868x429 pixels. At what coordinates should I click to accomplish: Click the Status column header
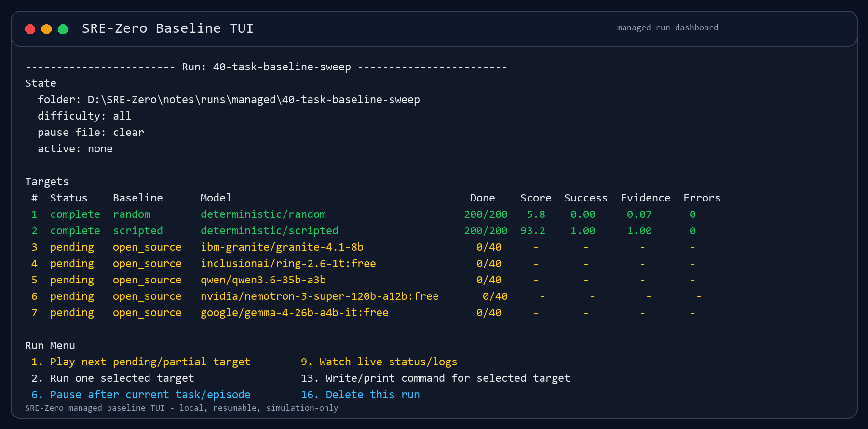tap(69, 198)
